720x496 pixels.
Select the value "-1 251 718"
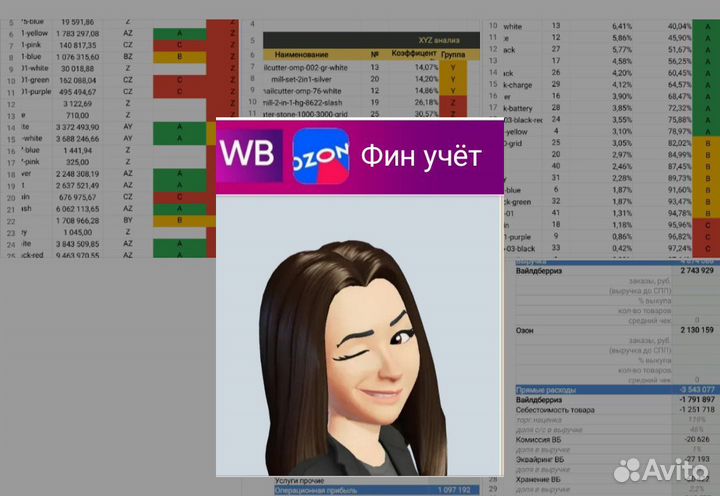click(x=697, y=410)
